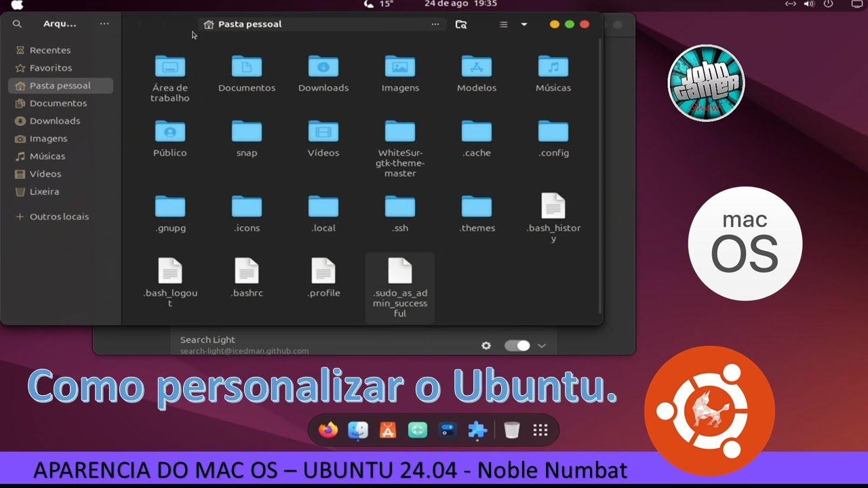Open the Downloads folder icon in the grid
Viewport: 868px width, 488px height.
pos(323,73)
